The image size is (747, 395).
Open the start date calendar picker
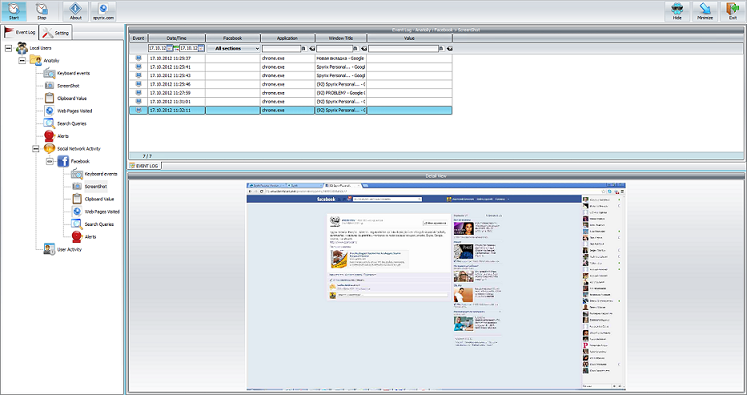coord(170,48)
